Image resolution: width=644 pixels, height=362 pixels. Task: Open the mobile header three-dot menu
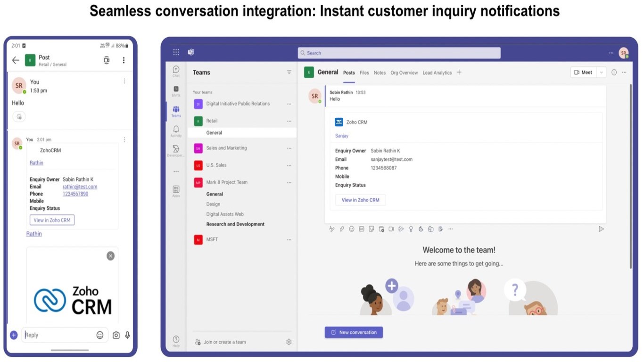point(124,60)
